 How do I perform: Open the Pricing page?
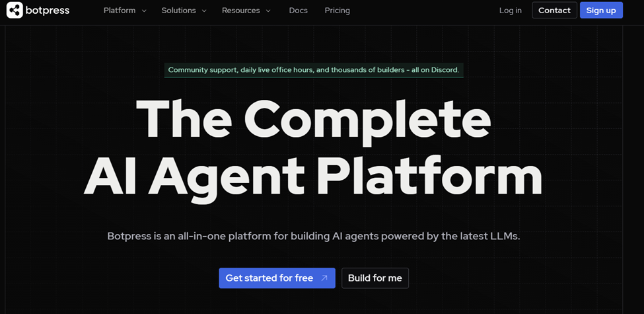coord(338,11)
